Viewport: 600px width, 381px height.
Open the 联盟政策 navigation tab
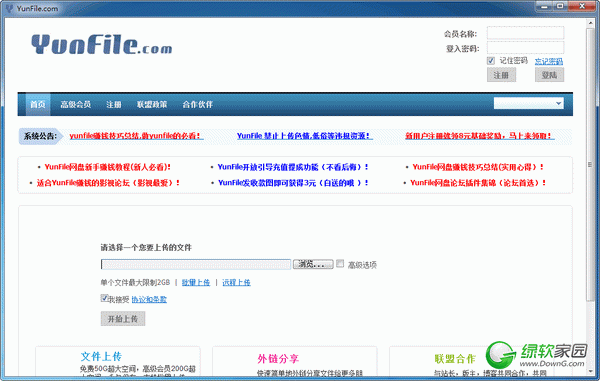(x=152, y=104)
